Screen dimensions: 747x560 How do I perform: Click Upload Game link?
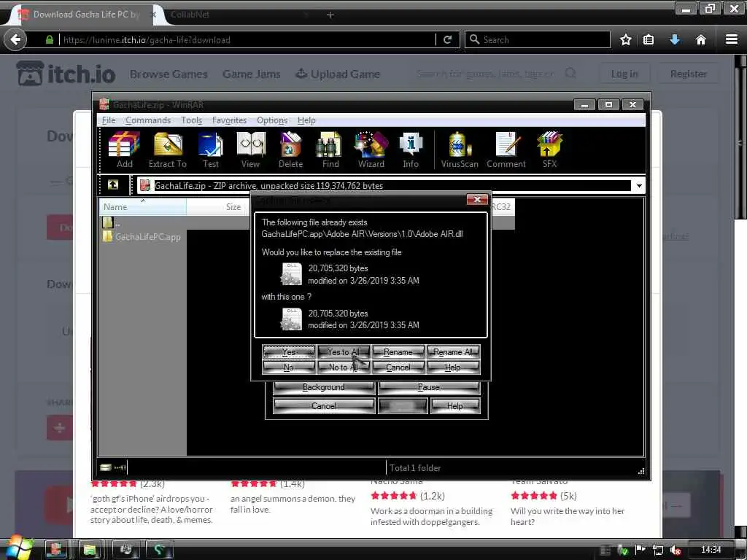click(338, 74)
